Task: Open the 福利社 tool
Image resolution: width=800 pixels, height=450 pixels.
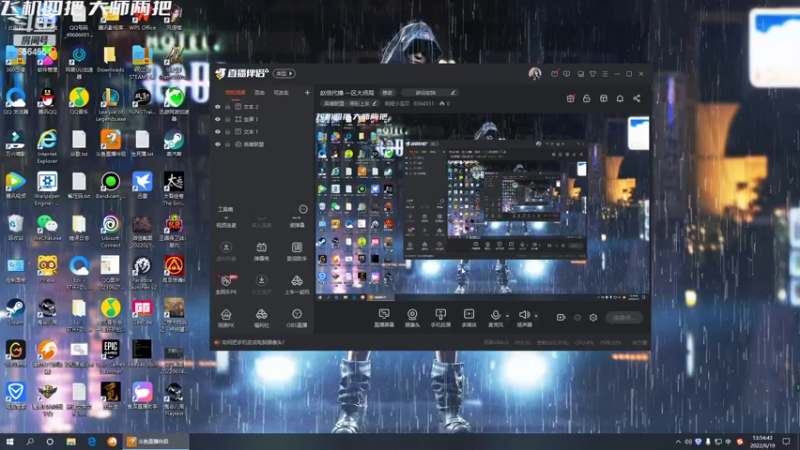Action: pyautogui.click(x=261, y=318)
